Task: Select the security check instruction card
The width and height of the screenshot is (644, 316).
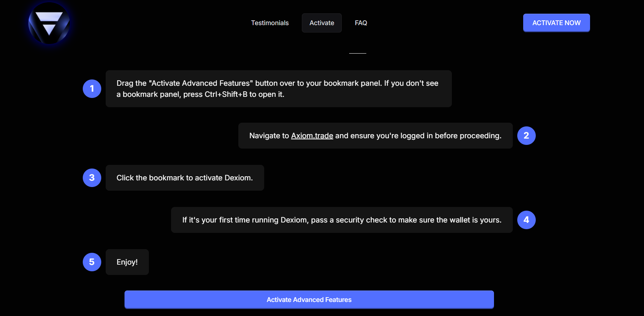Action: (x=341, y=220)
